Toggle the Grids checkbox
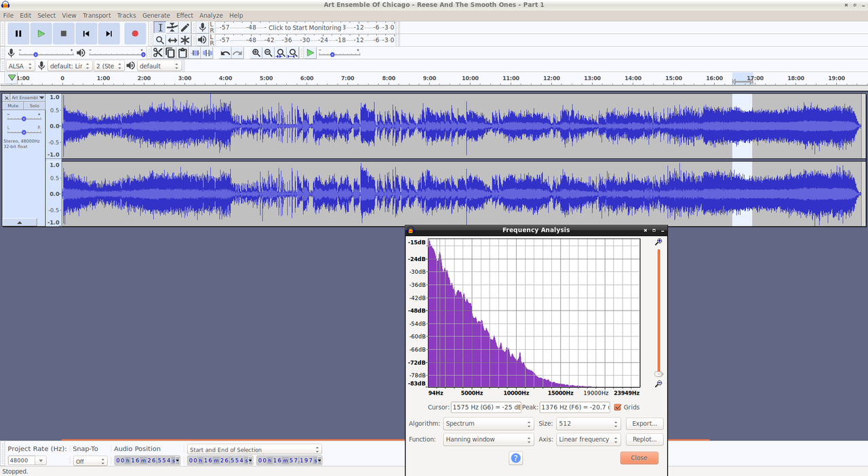 click(617, 407)
